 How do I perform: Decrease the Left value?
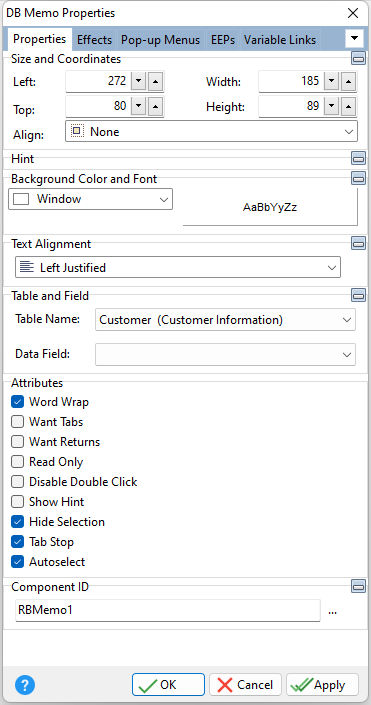point(139,81)
